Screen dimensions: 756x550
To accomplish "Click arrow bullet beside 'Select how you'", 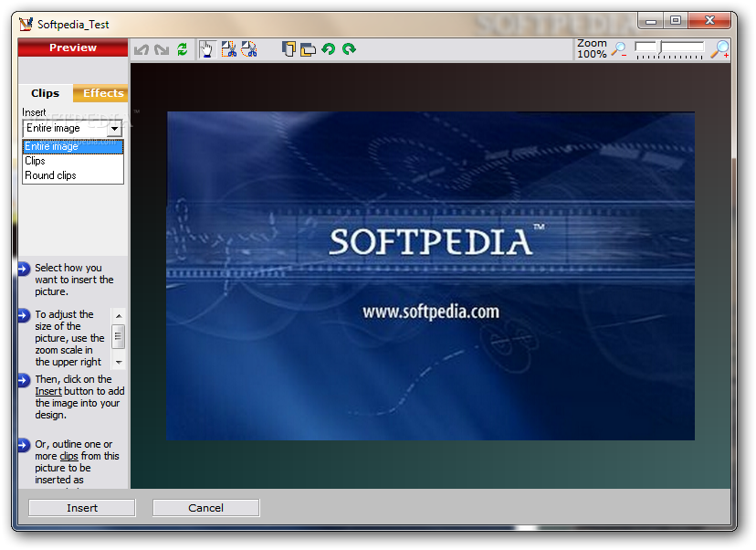I will pyautogui.click(x=24, y=269).
